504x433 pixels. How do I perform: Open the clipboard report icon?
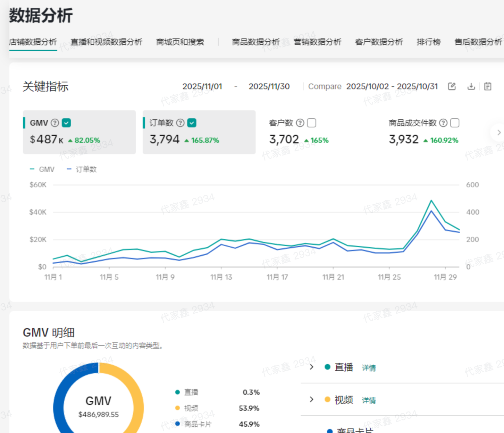pos(488,86)
